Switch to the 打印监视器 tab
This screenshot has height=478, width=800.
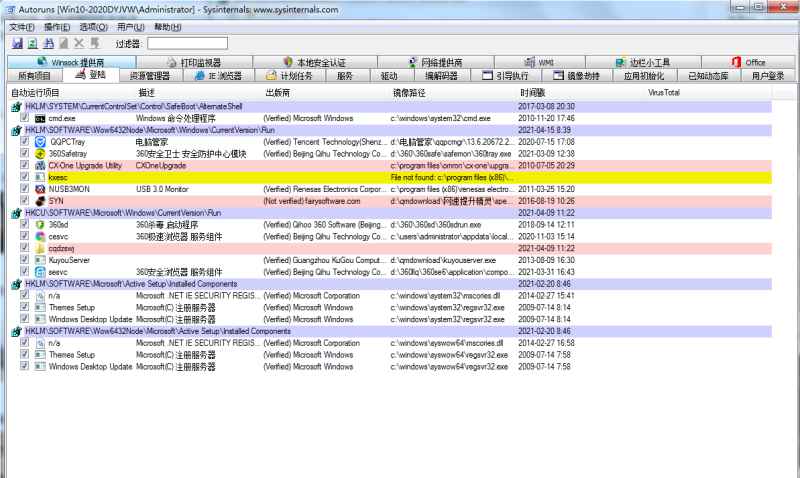(x=194, y=62)
